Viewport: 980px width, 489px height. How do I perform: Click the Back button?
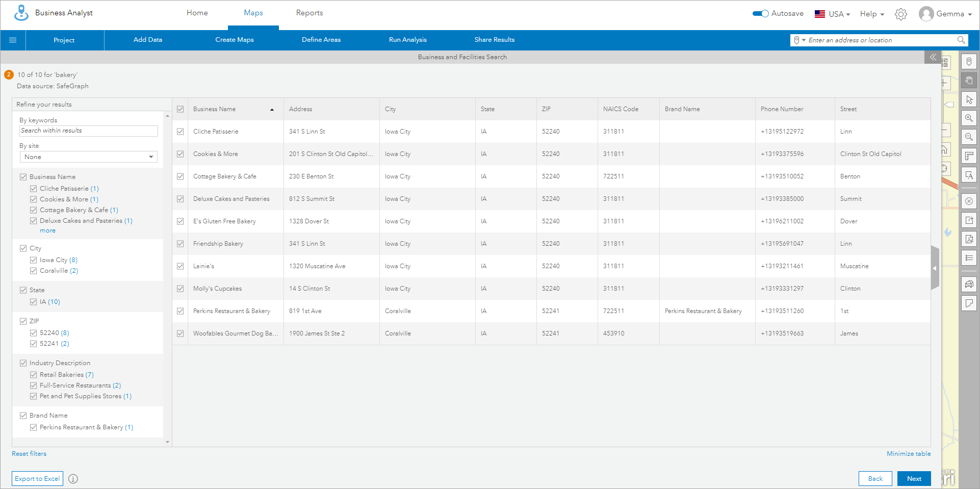(875, 479)
